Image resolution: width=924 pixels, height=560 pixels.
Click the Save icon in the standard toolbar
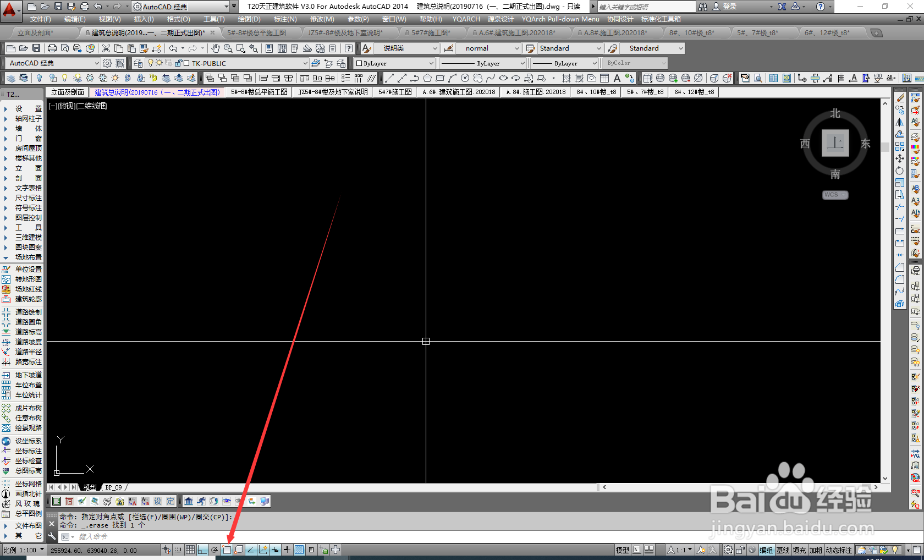click(36, 48)
